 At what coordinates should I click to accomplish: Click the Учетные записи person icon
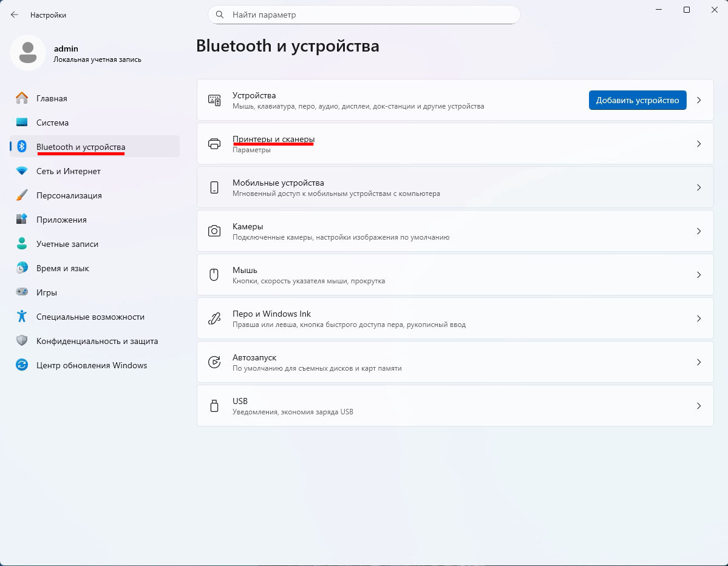click(22, 243)
